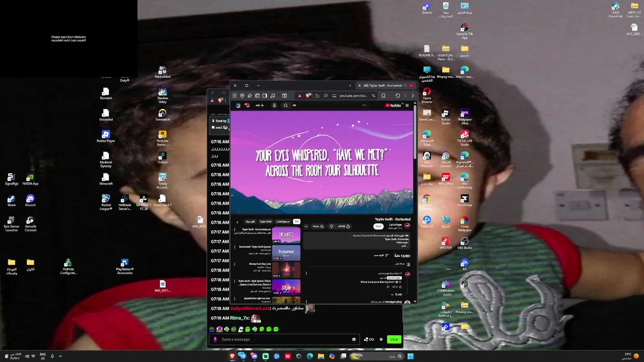Image resolution: width=644 pixels, height=362 pixels.
Task: Click the ENG language indicator in taskbar
Action: coord(43,356)
